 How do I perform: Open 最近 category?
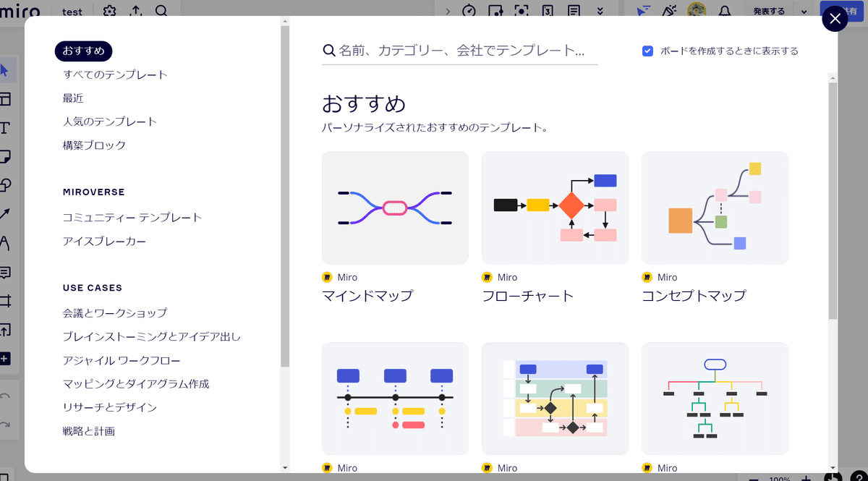pos(73,98)
